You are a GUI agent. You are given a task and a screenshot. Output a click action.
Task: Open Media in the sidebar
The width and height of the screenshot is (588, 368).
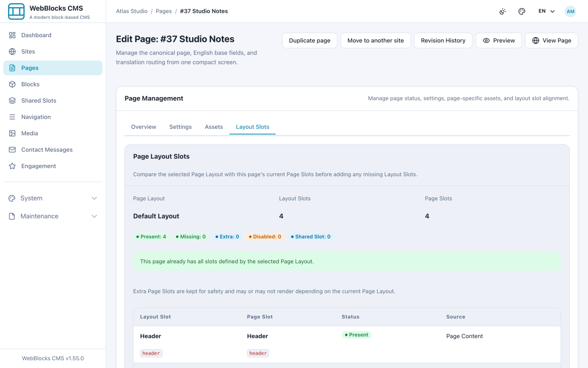click(53, 133)
